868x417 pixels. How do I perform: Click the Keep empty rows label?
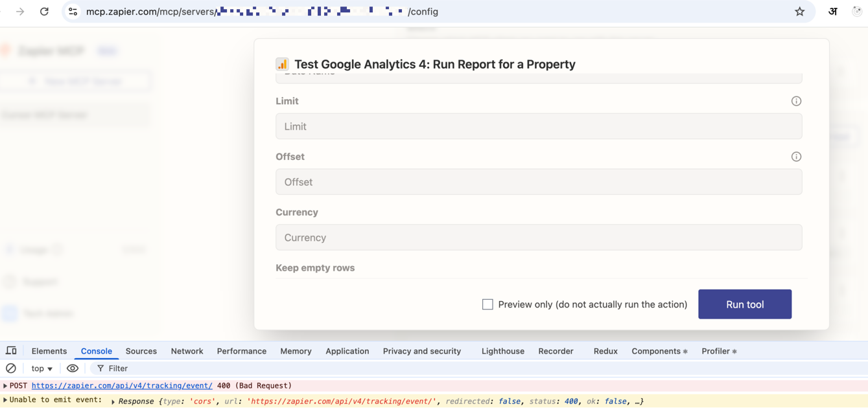tap(315, 267)
